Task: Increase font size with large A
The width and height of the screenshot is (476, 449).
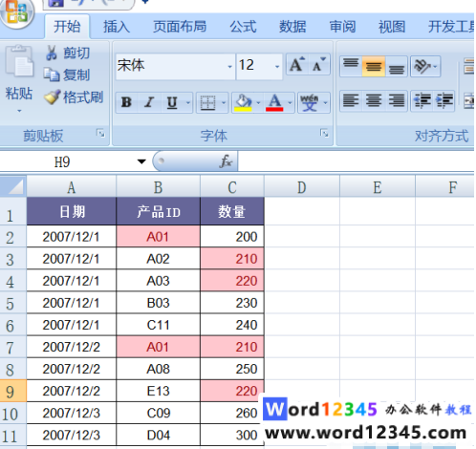Action: [x=297, y=65]
